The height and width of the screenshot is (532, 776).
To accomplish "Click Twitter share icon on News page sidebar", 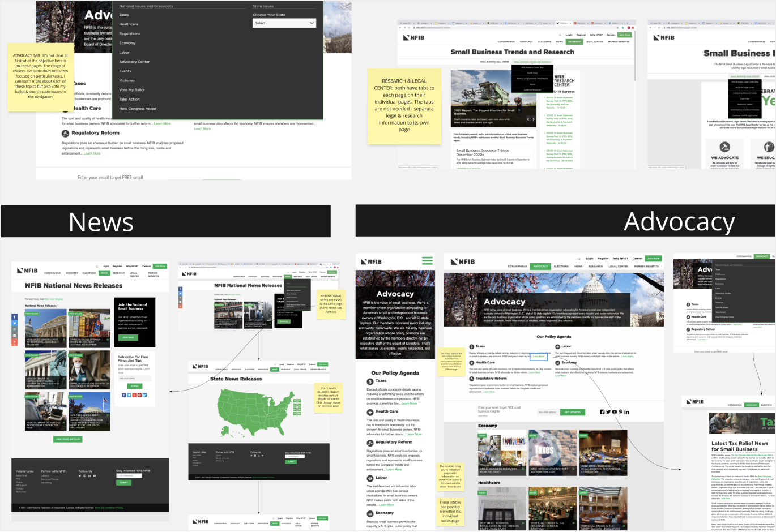I will (15, 323).
